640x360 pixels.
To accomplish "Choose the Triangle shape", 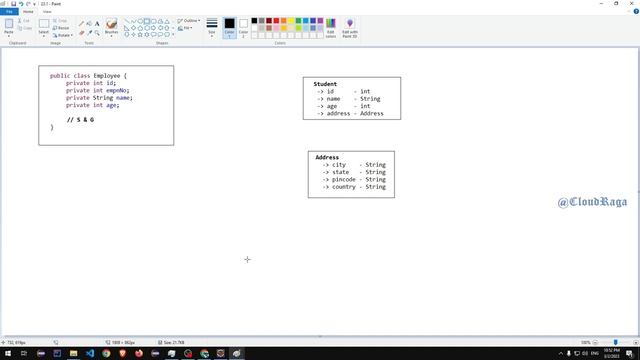I will 167,21.
